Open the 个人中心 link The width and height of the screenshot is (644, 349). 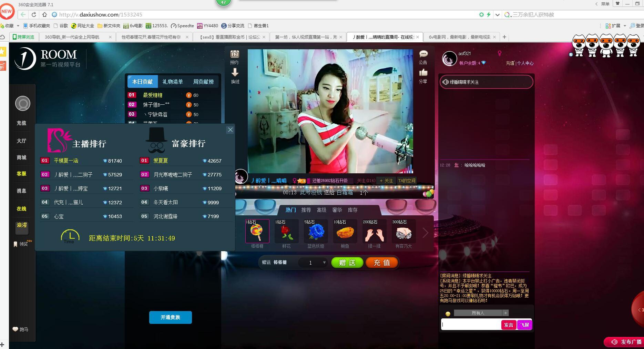525,63
